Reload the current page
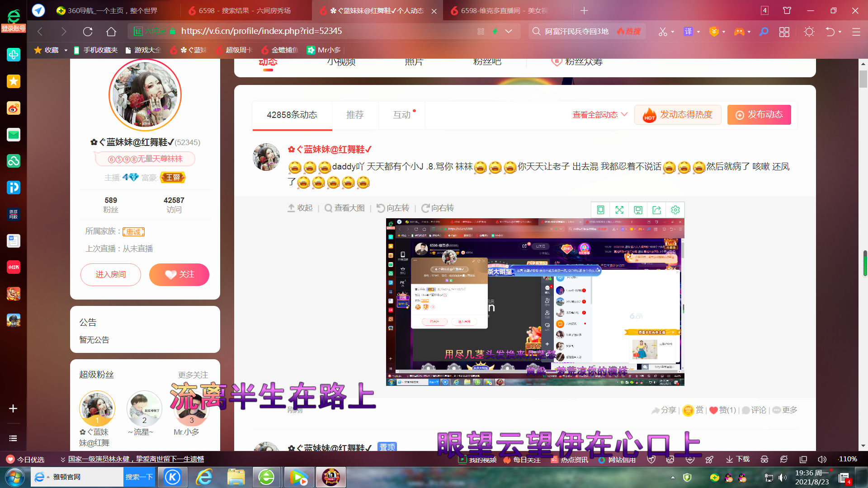 pyautogui.click(x=88, y=32)
